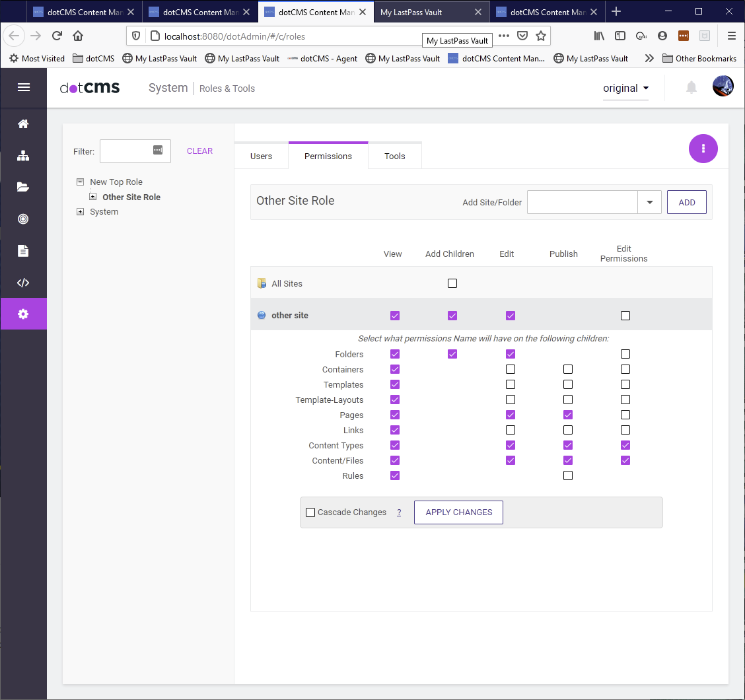Open the Sites section (org chart icon)
The height and width of the screenshot is (700, 745).
click(x=23, y=155)
